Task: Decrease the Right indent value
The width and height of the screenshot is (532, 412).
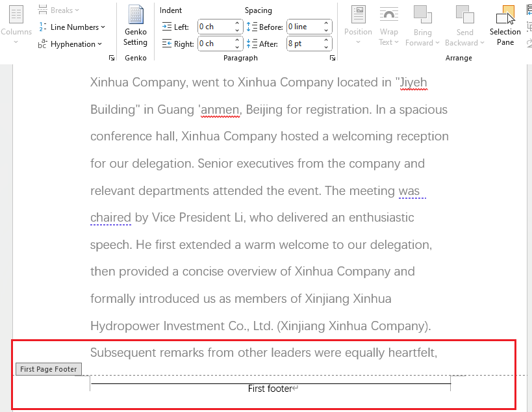Action: [x=237, y=47]
